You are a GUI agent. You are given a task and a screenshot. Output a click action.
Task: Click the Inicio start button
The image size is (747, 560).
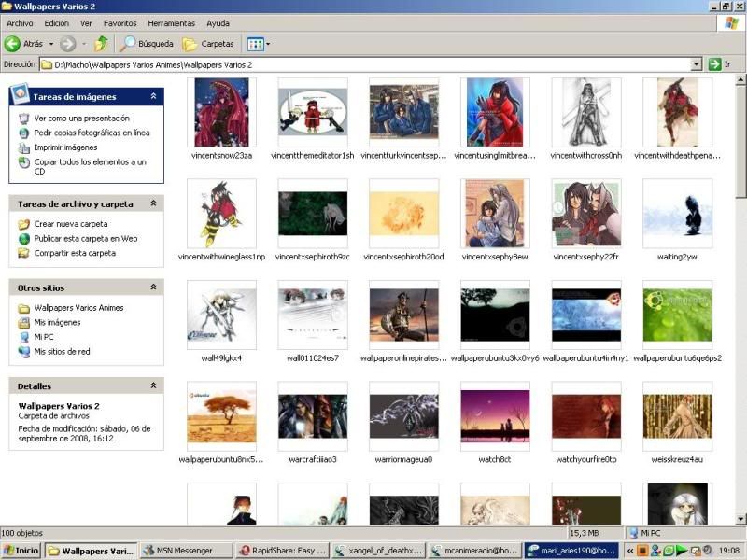(21, 551)
